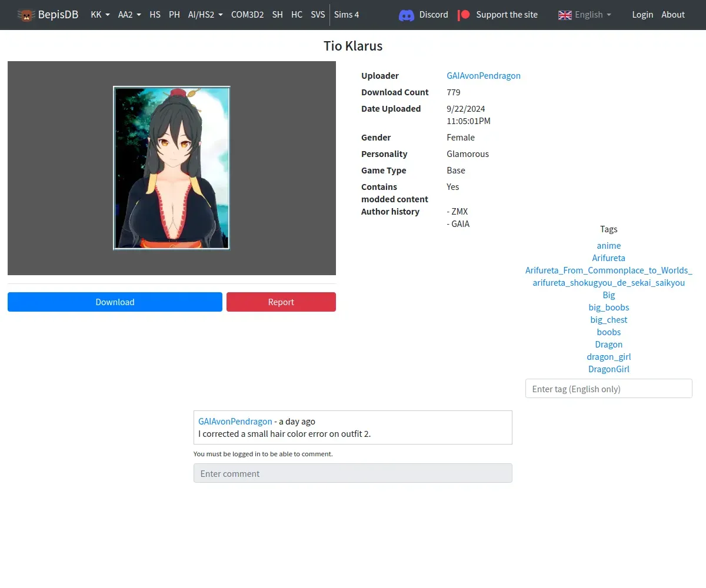Click the red Report button
706x588 pixels.
click(x=281, y=302)
